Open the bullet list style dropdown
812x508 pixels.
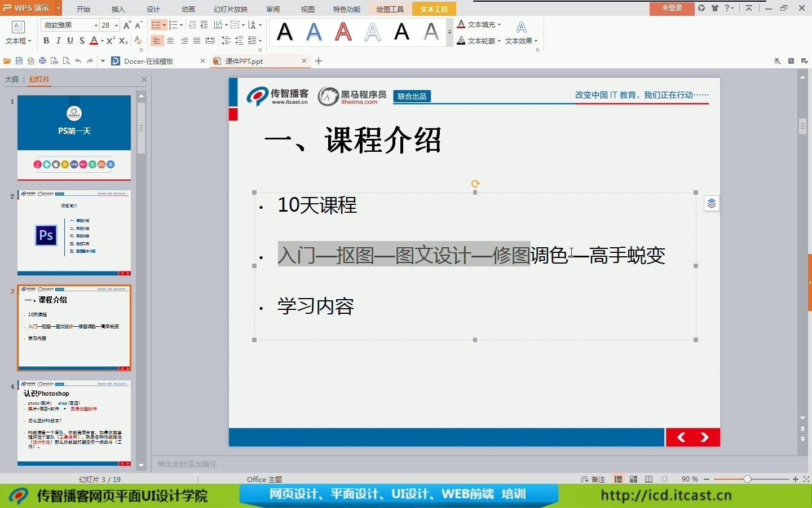point(164,25)
